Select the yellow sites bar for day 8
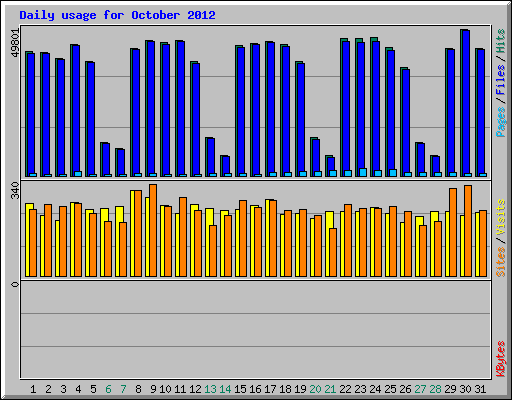Screen dimensions: 512x400 [132, 233]
